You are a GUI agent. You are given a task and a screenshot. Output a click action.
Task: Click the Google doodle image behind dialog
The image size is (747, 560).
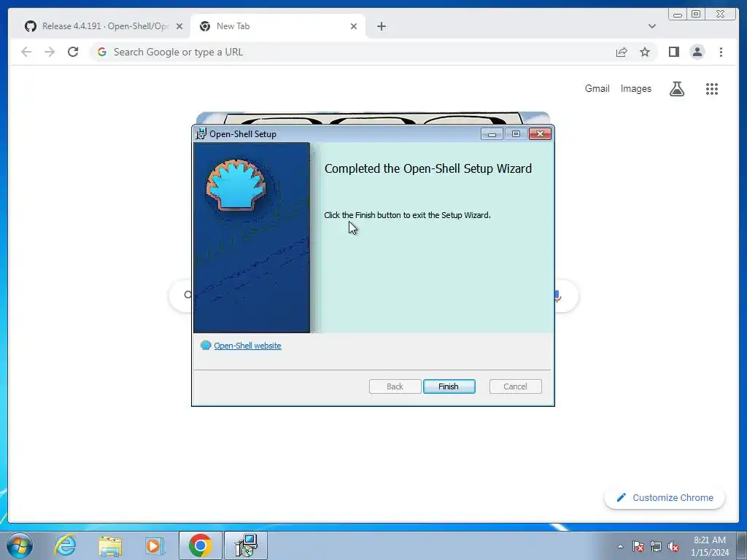coord(373,118)
